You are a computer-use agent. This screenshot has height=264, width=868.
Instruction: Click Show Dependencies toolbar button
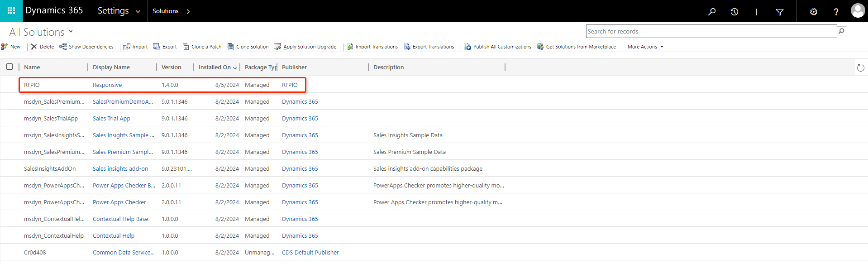pyautogui.click(x=86, y=47)
